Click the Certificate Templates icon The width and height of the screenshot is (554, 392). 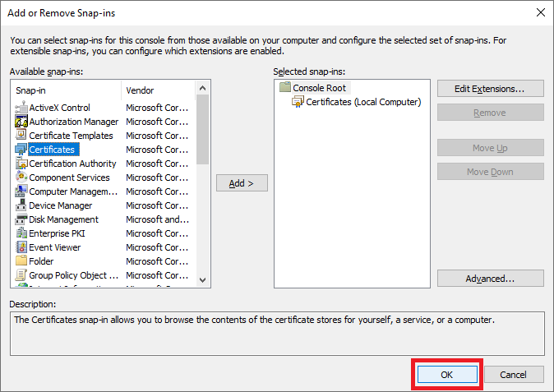21,136
